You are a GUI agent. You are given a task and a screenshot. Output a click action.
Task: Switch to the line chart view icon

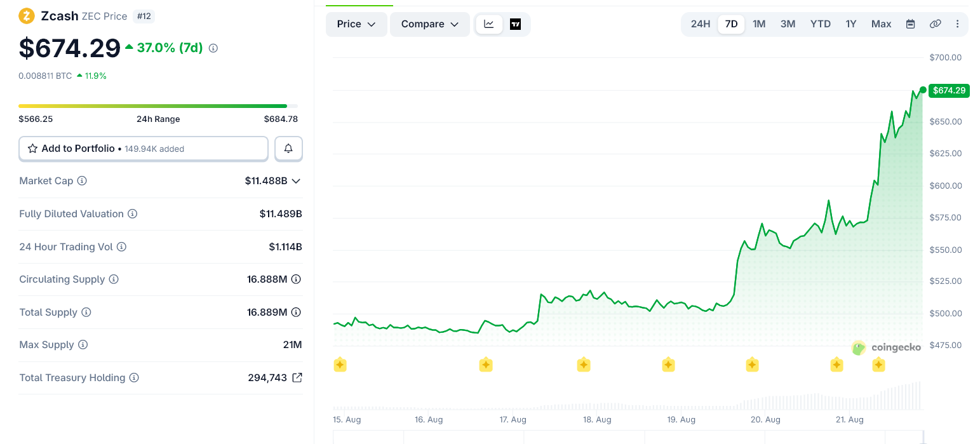(489, 24)
